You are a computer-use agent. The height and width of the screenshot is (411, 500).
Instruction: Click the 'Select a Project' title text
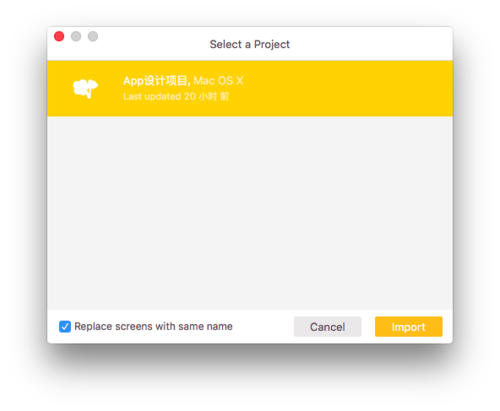tap(250, 44)
